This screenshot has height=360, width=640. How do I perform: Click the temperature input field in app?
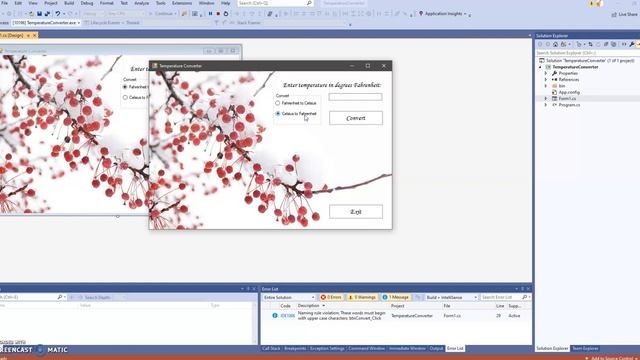[x=356, y=97]
